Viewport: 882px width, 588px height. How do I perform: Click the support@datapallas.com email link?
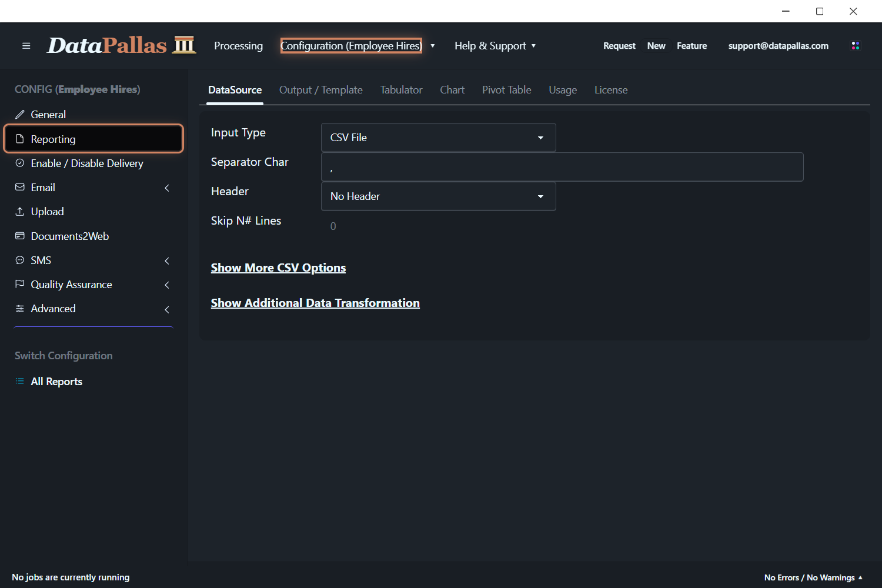tap(779, 46)
